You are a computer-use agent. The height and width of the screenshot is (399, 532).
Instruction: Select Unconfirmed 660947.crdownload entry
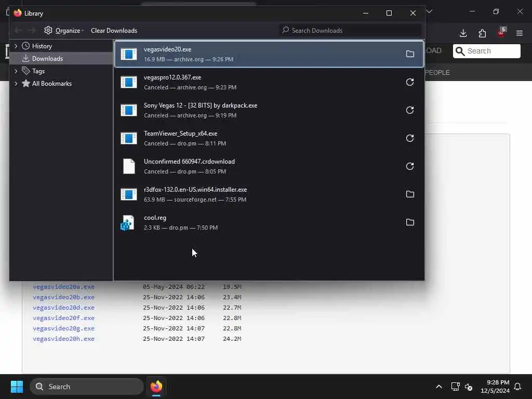pyautogui.click(x=269, y=166)
